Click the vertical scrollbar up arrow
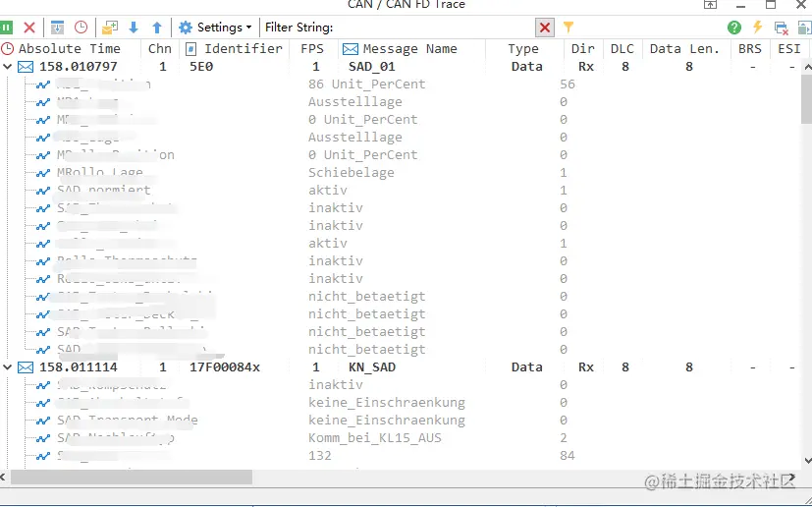Image resolution: width=812 pixels, height=507 pixels. (x=807, y=67)
